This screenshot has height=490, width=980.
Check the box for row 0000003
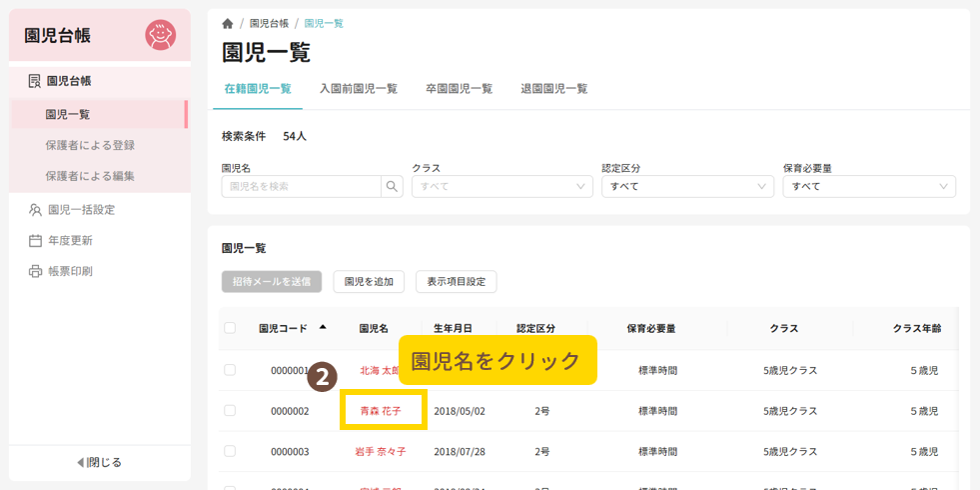(230, 451)
